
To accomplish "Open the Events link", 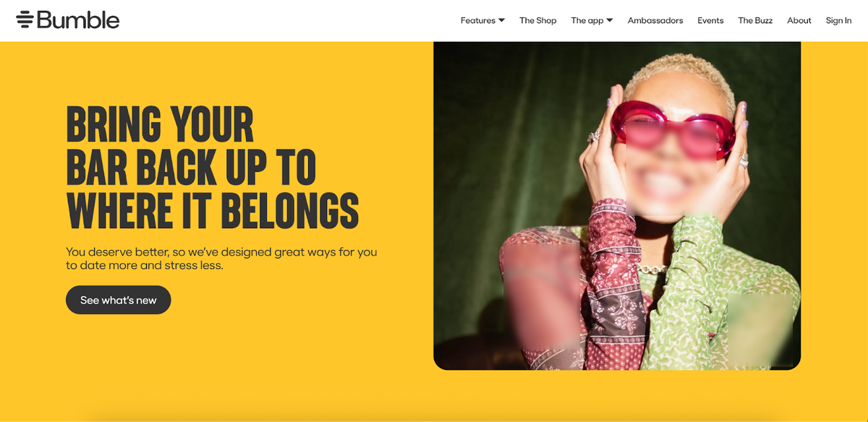I will pos(710,20).
